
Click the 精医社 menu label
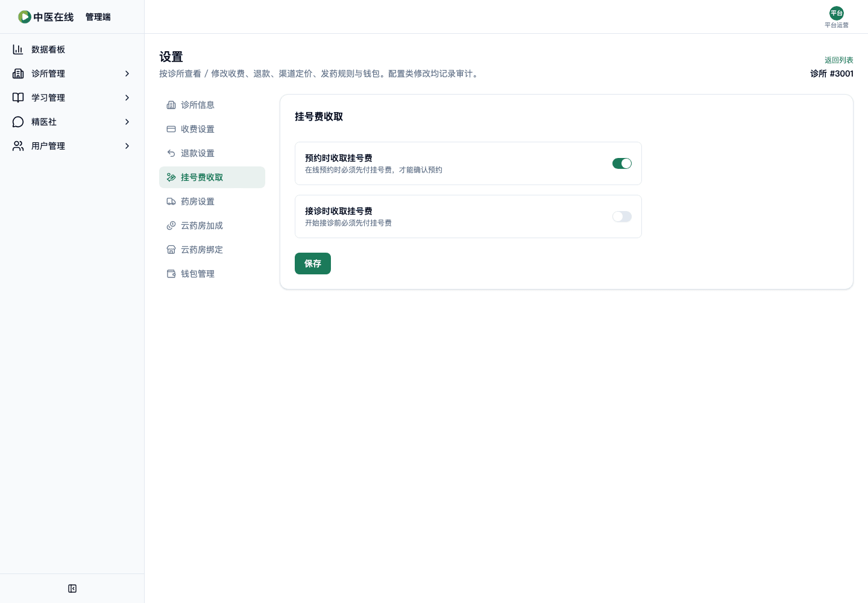pyautogui.click(x=44, y=122)
